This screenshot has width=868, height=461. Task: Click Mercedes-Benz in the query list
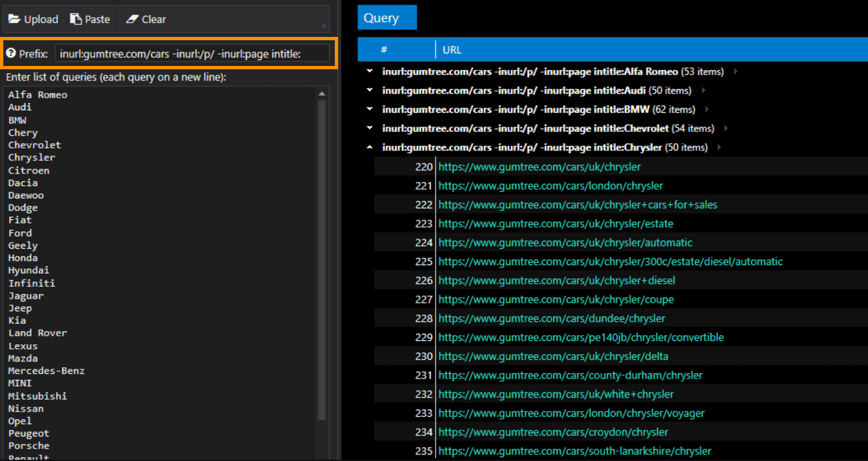point(46,371)
